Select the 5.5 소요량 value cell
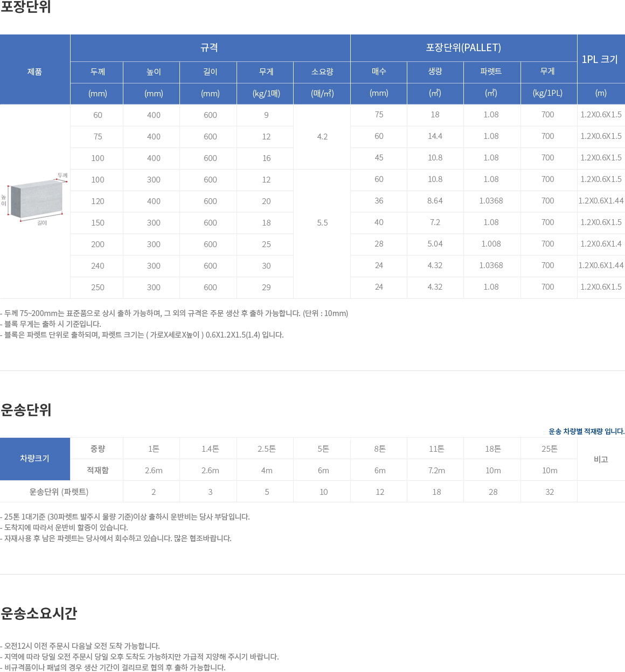The width and height of the screenshot is (625, 672). tap(322, 223)
